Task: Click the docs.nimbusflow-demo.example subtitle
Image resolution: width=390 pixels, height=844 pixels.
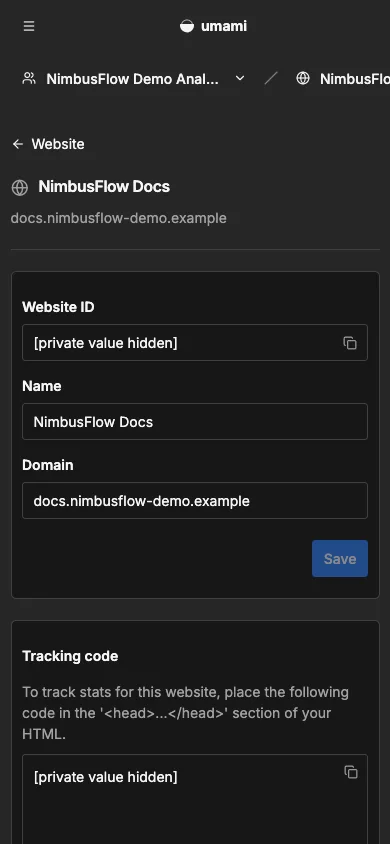Action: coord(119,218)
